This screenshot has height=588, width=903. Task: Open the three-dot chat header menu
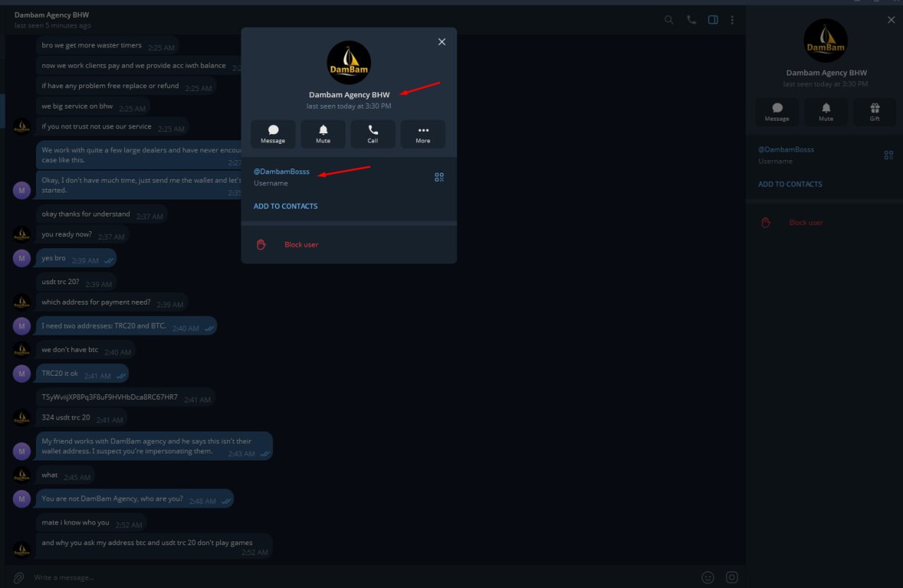coord(732,20)
